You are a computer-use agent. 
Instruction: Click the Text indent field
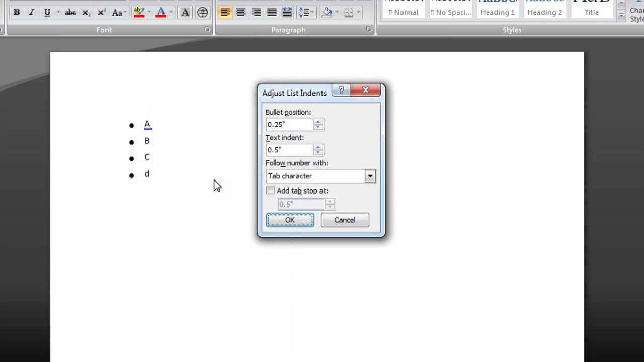(289, 150)
